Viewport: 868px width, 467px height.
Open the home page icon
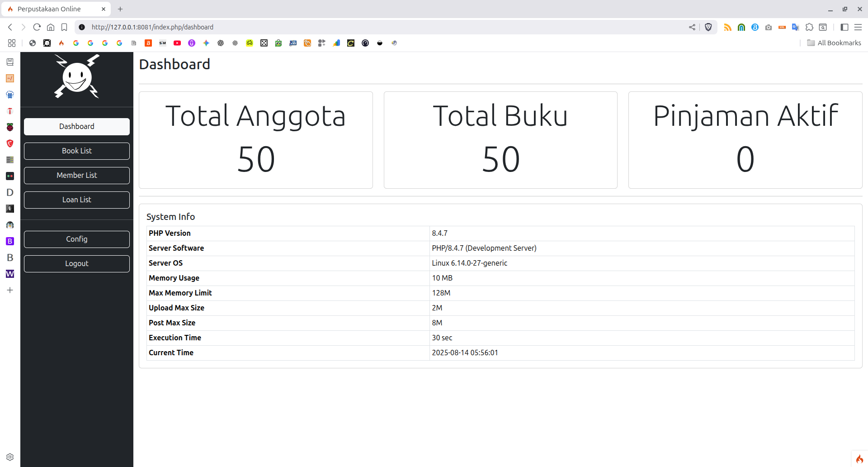51,27
